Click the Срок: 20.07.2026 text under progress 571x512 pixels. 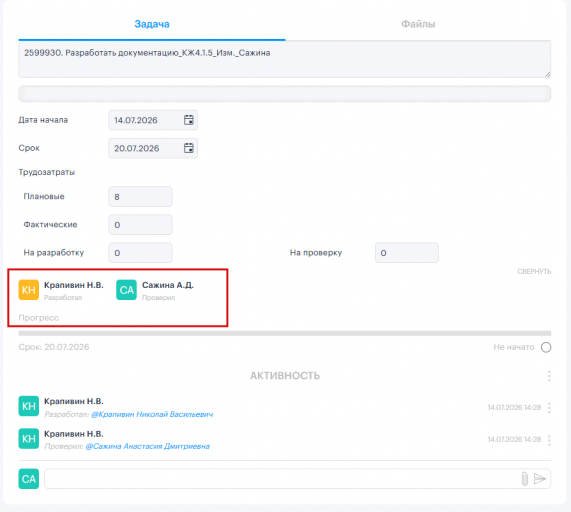pos(54,347)
